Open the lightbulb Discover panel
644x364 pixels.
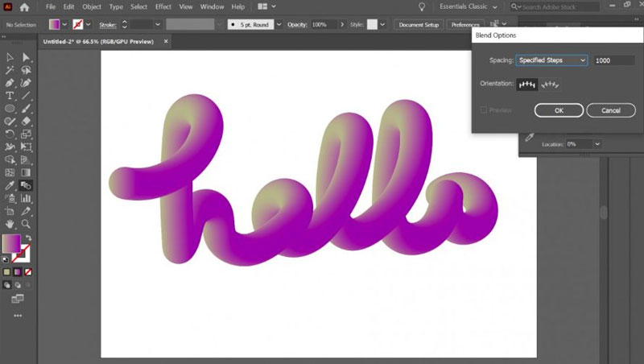(x=421, y=6)
